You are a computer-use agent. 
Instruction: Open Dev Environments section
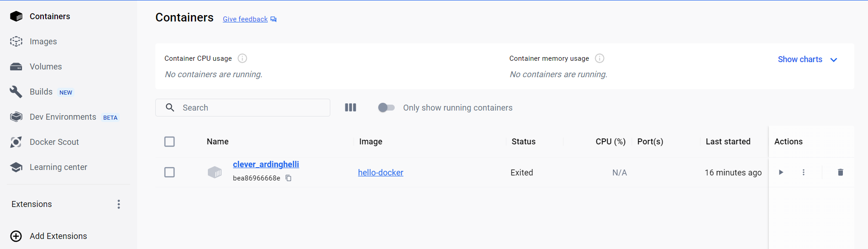point(63,117)
